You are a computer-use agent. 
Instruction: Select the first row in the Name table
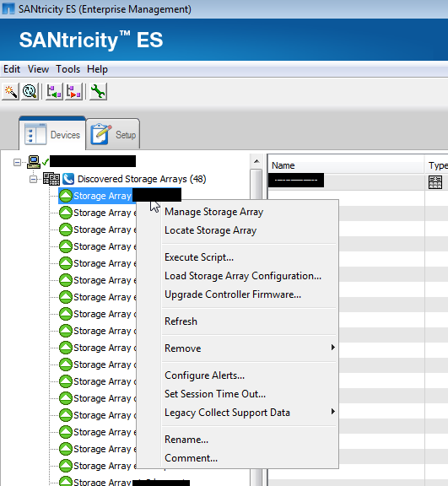point(358,181)
